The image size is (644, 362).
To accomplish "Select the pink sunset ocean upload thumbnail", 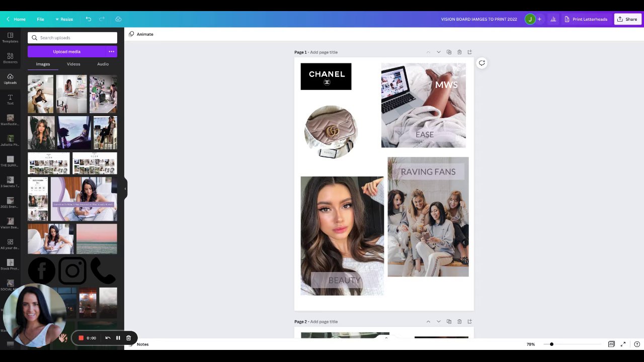I will tap(97, 239).
